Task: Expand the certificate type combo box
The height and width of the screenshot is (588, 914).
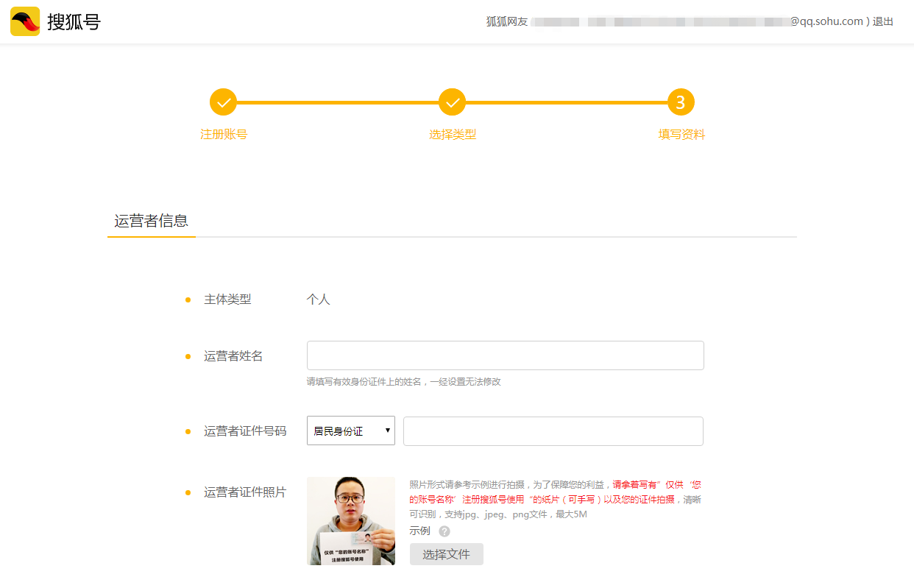Action: [351, 431]
